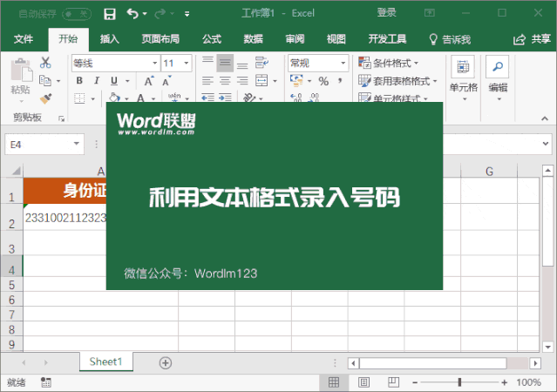Viewport: 557px width, 392px height.
Task: Open the Sheet1 worksheet tab
Action: coord(105,362)
